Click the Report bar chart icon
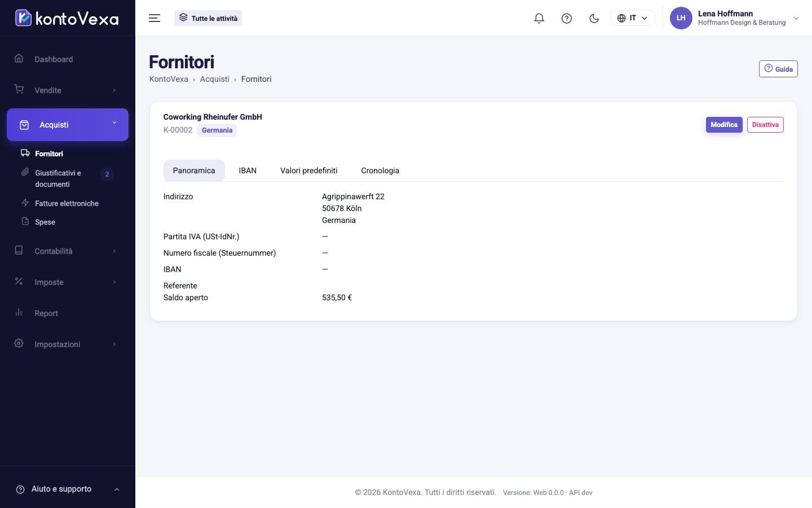The image size is (812, 508). click(19, 312)
